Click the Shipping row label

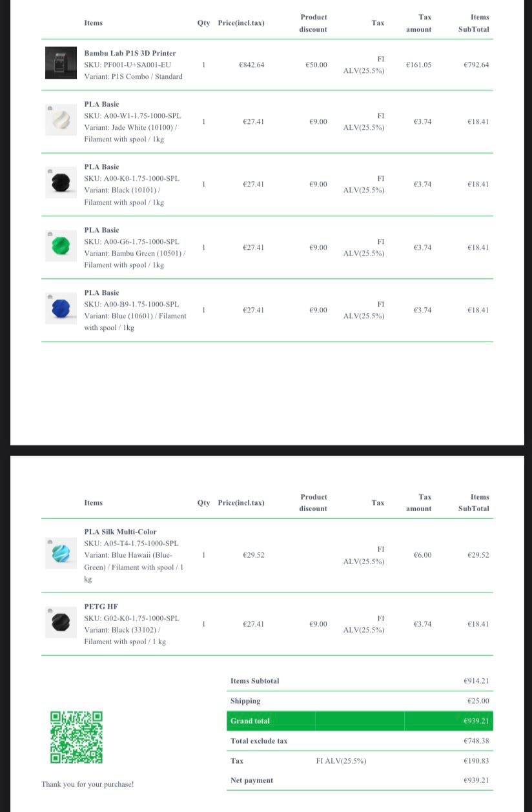(x=245, y=701)
